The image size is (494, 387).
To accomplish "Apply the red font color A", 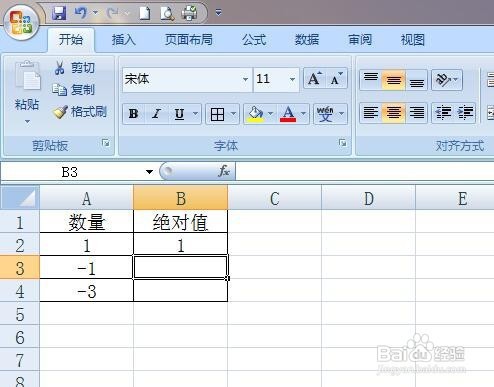I will pos(288,114).
